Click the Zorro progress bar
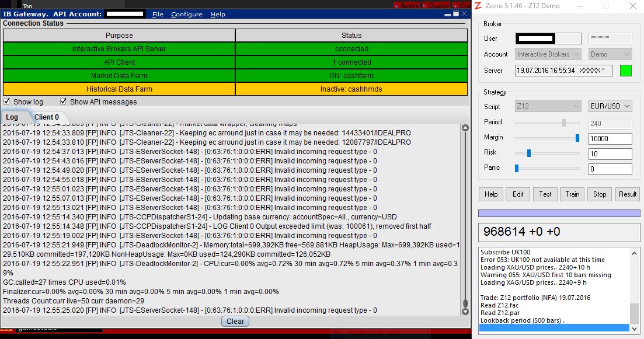Viewport: 644px width, 339px height. (x=559, y=213)
